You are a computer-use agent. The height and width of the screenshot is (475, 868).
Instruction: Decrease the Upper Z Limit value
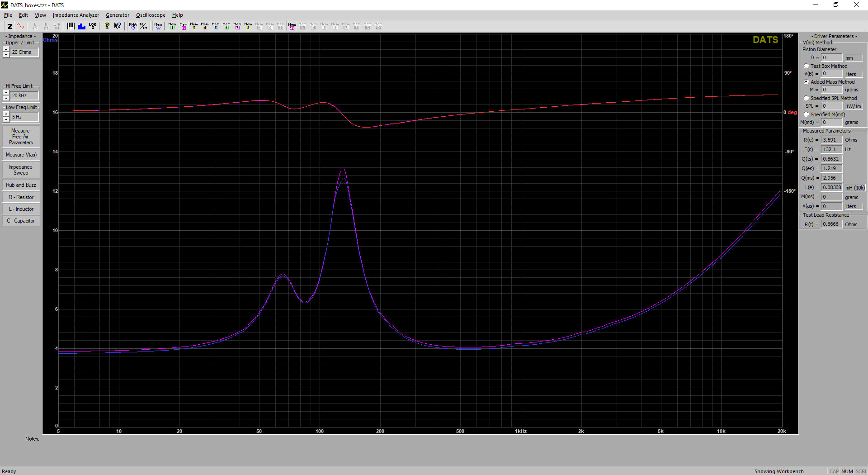pos(6,55)
